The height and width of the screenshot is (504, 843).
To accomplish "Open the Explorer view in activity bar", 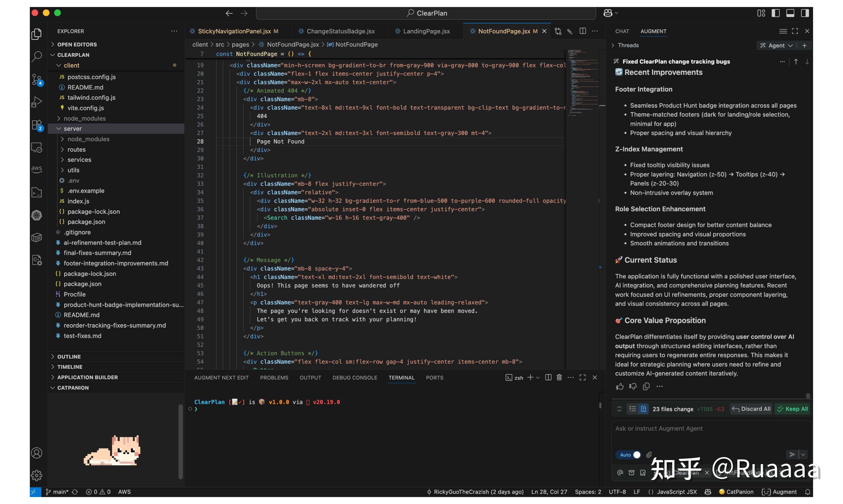I will coord(37,34).
